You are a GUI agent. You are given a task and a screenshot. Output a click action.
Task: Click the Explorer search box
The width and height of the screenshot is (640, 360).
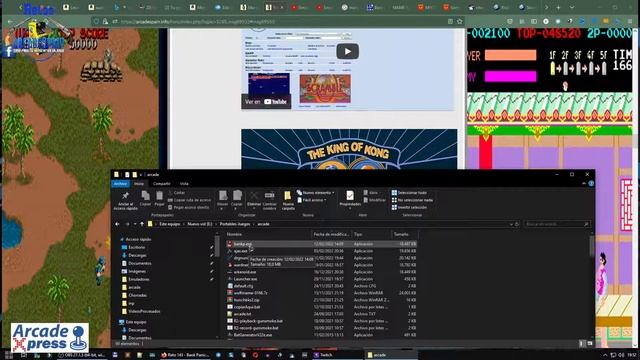tap(557, 224)
